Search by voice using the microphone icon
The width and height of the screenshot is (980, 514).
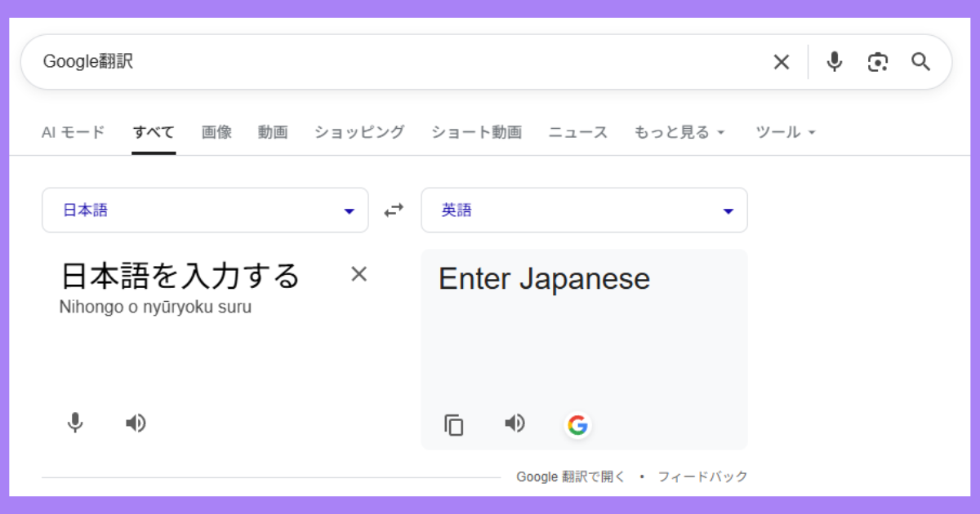coord(834,61)
